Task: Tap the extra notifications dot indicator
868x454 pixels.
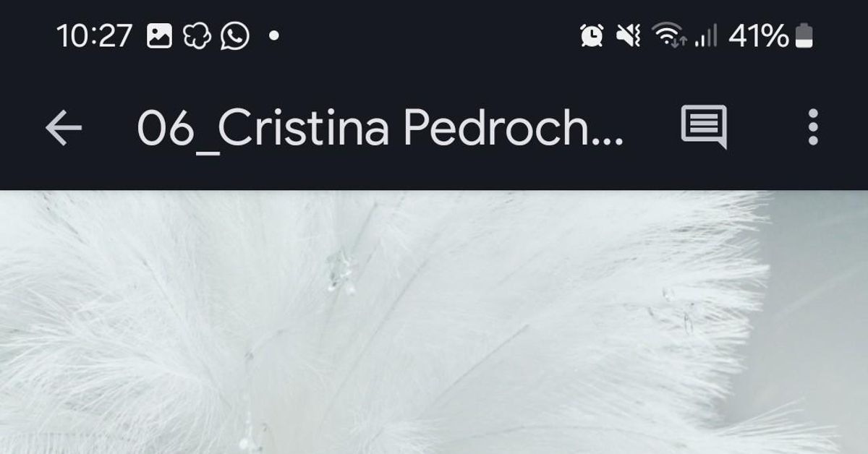Action: point(274,35)
